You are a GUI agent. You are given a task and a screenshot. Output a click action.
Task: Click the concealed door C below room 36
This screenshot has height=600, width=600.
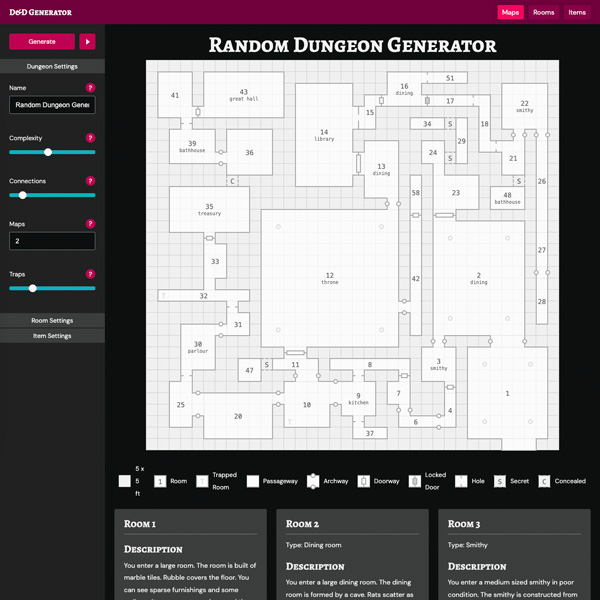click(232, 181)
